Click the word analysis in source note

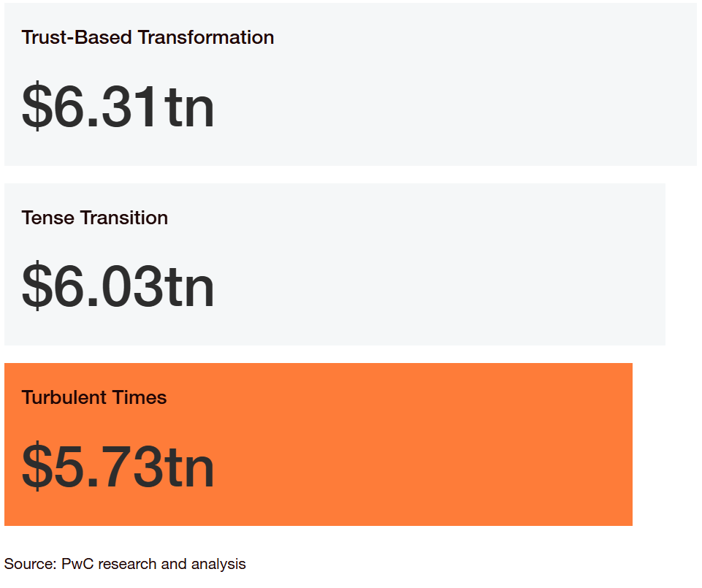[218, 565]
